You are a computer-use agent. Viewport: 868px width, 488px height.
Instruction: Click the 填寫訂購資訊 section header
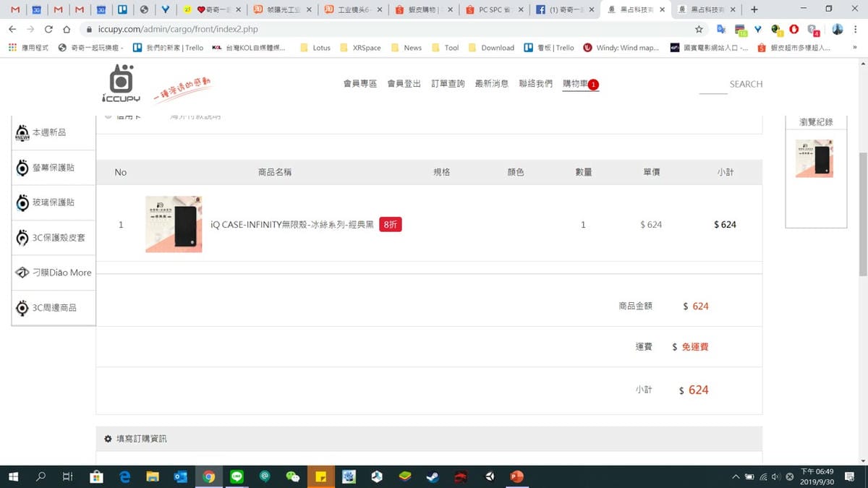429,439
